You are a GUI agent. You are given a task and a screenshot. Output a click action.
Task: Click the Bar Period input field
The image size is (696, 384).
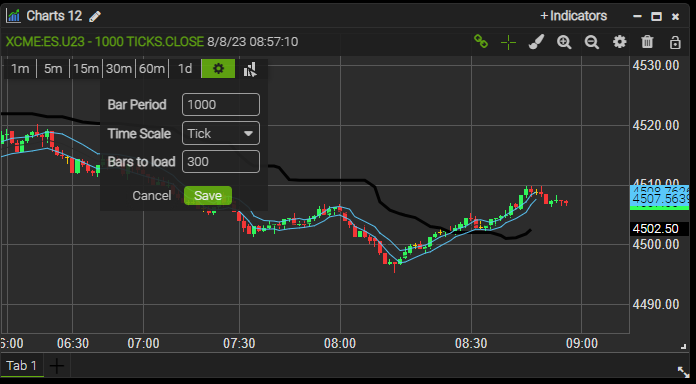pos(221,105)
